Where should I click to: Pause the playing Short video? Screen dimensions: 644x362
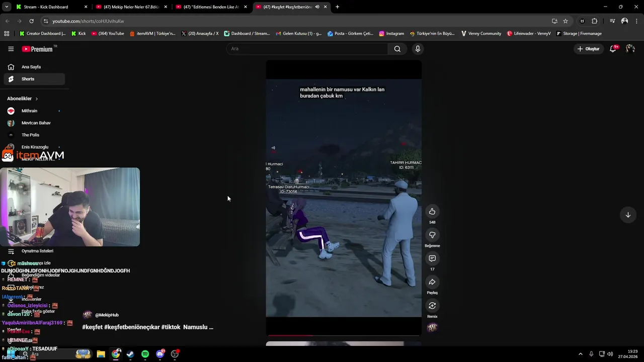(344, 198)
